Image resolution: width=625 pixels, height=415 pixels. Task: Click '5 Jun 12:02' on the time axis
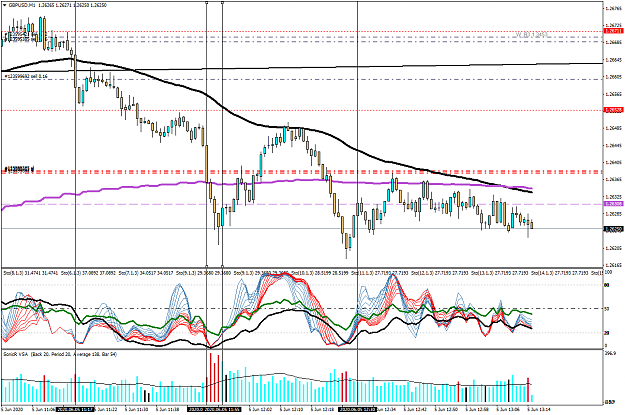pyautogui.click(x=260, y=409)
